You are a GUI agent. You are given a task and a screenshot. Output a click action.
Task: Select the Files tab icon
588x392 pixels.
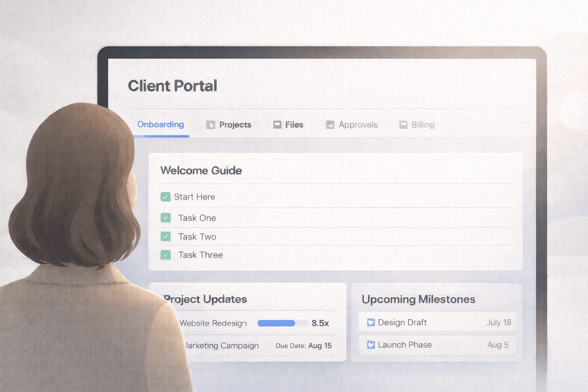[277, 124]
